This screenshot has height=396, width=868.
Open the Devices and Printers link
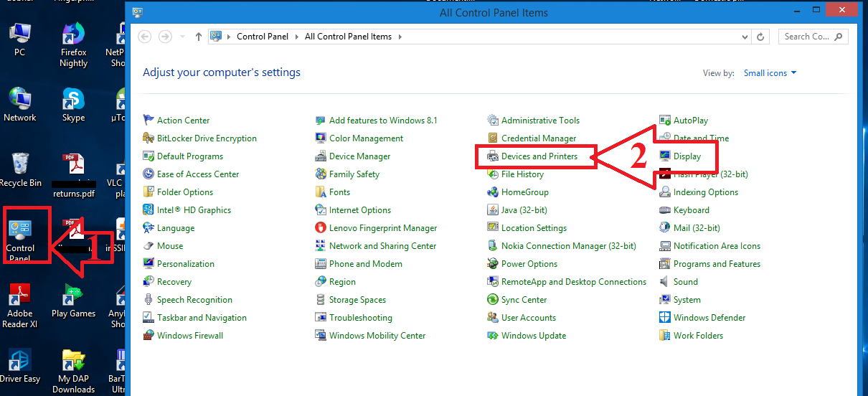click(539, 156)
